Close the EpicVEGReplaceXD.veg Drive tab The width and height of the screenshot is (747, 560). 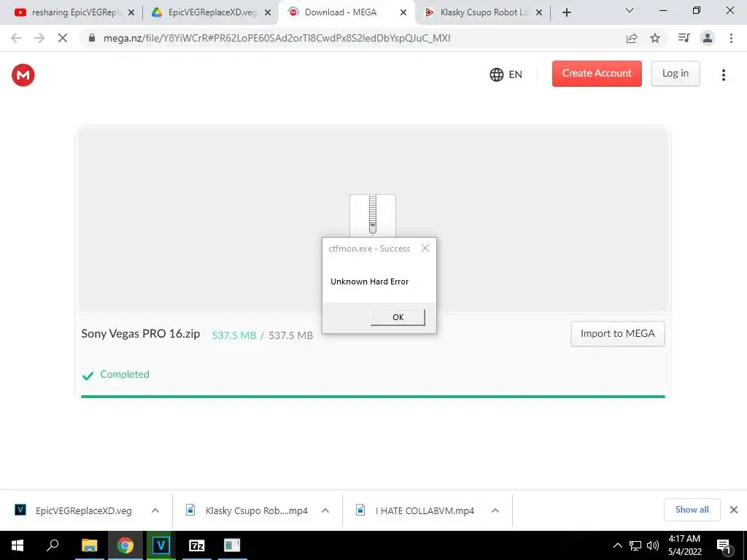coord(268,13)
